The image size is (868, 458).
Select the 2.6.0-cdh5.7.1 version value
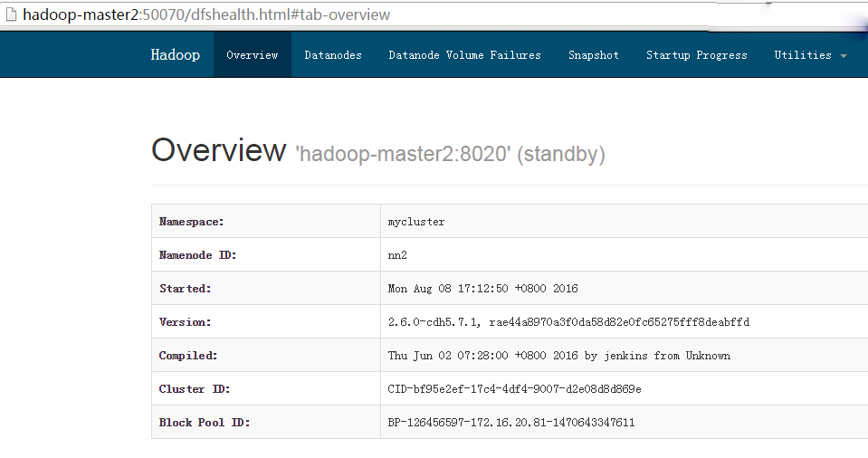568,321
